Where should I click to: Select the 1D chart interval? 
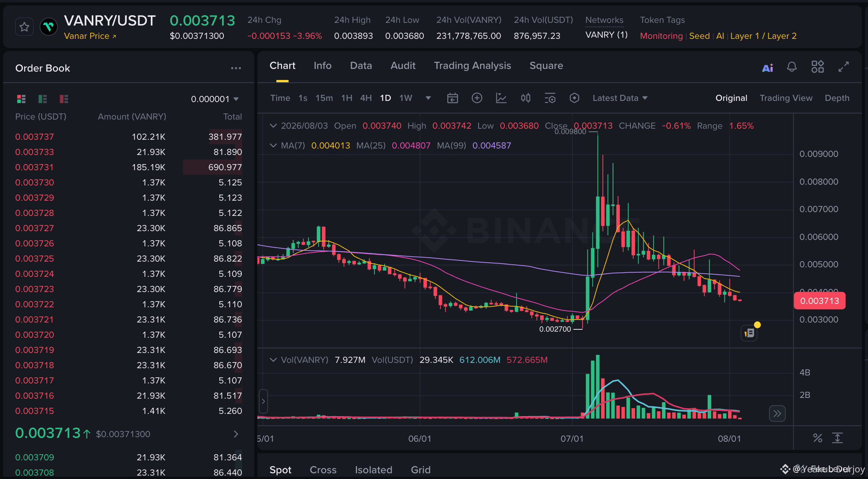click(386, 98)
